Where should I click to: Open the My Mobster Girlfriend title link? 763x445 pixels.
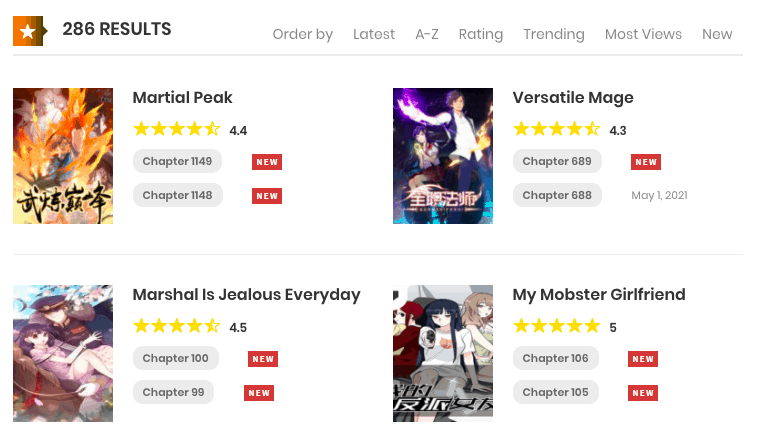[599, 295]
